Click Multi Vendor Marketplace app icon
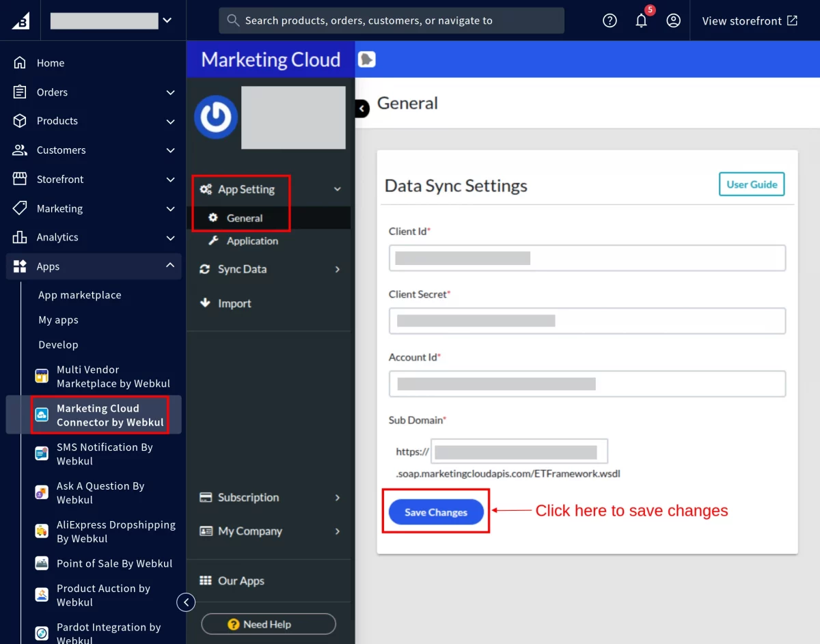The image size is (820, 644). click(42, 376)
